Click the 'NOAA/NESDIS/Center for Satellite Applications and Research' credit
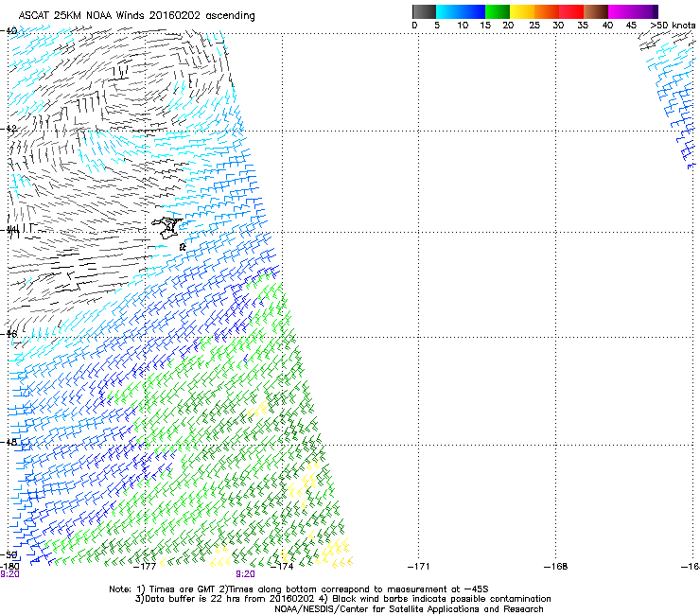The width and height of the screenshot is (700, 615). point(409,609)
